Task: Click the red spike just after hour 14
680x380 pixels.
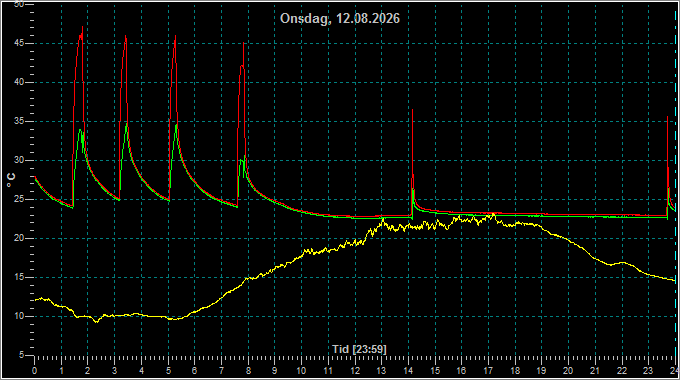Action: (x=412, y=111)
